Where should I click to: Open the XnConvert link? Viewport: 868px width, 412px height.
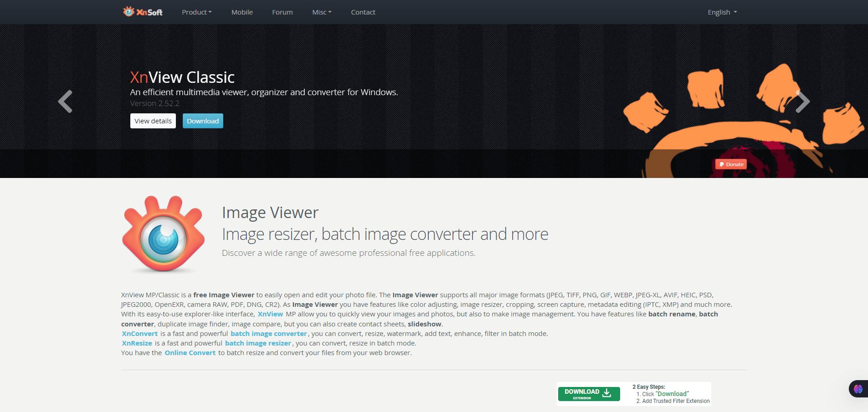coord(140,334)
